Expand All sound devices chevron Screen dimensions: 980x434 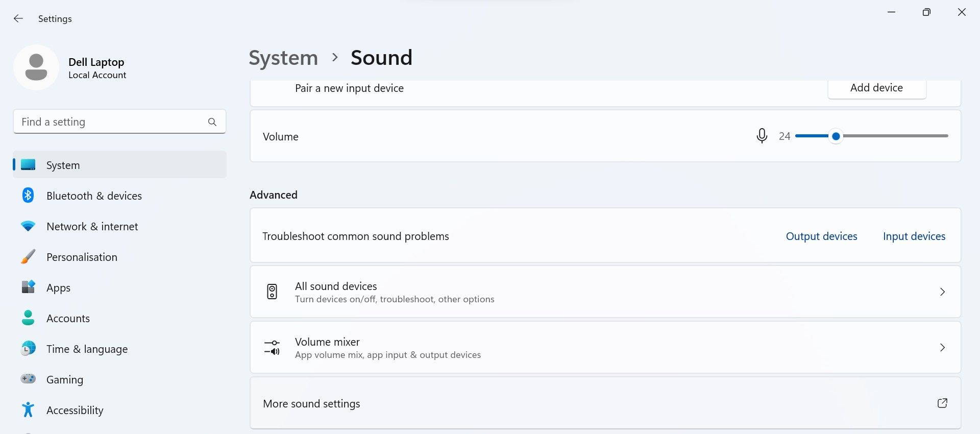coord(942,292)
